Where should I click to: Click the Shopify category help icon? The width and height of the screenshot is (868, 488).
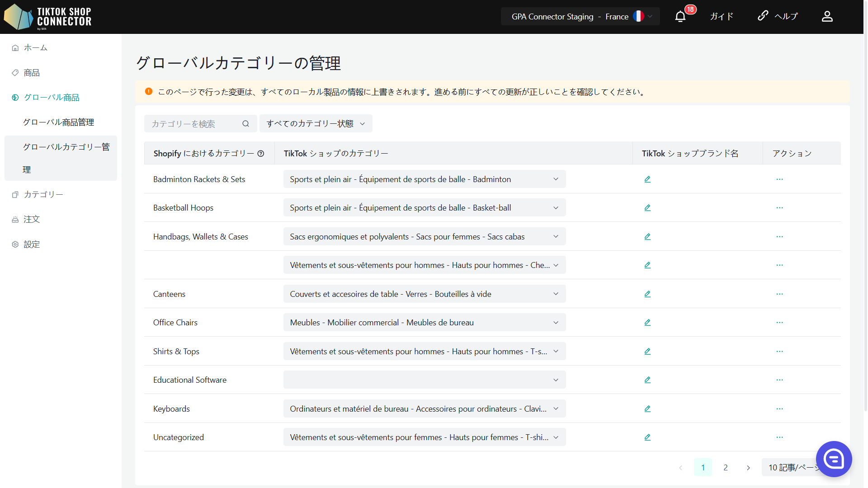tap(261, 154)
